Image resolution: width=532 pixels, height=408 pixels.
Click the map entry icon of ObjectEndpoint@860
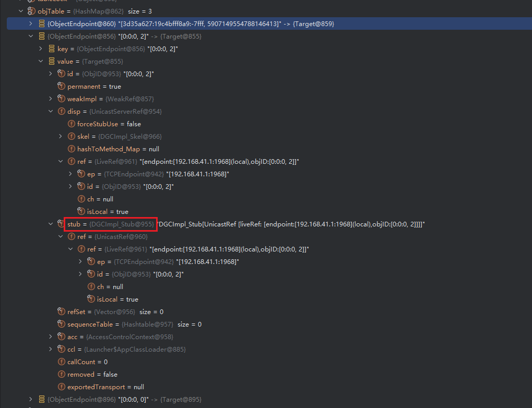[x=42, y=23]
